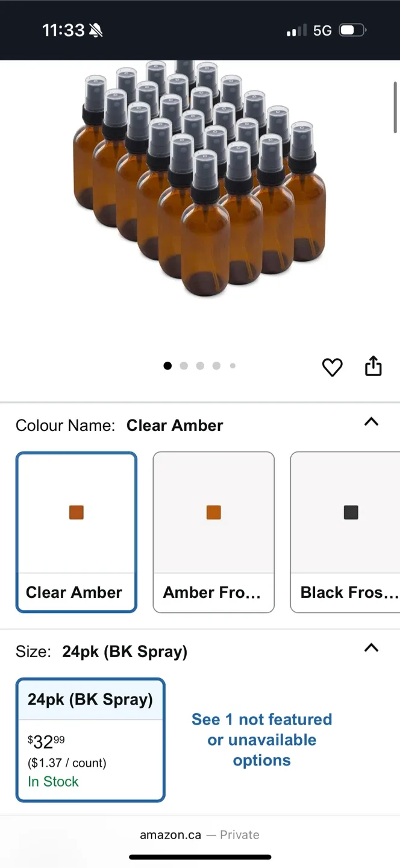The image size is (400, 868).
Task: Tap the Clear Amber colour swatch square
Action: tap(76, 512)
